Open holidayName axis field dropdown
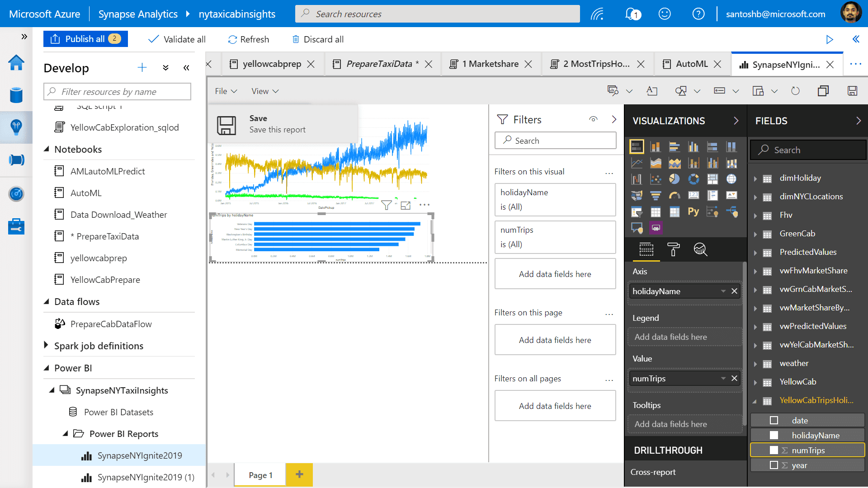 click(x=723, y=291)
